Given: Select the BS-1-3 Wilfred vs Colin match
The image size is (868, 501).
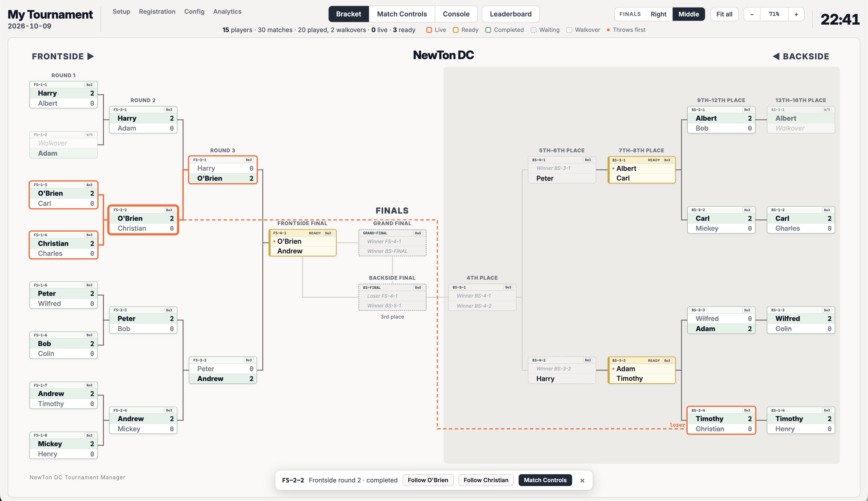Looking at the screenshot, I should [801, 320].
